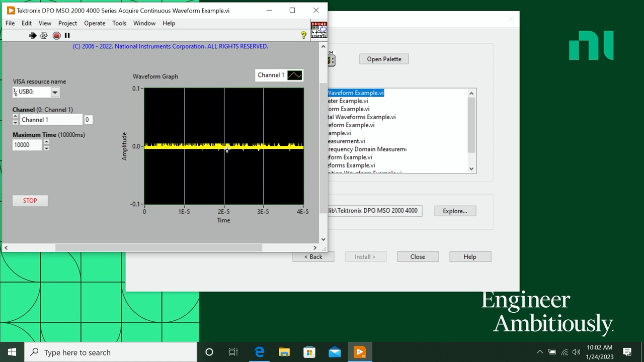Viewport: 644px width, 362px height.
Task: Open the Operate menu
Action: tap(95, 23)
